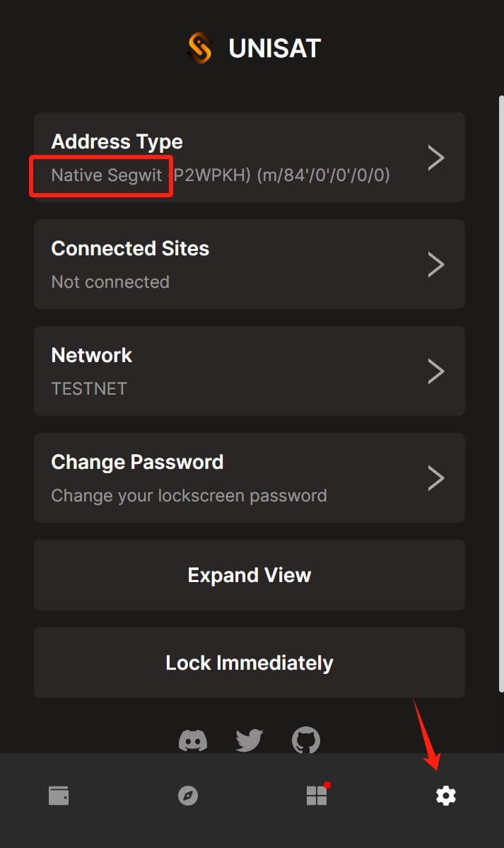The width and height of the screenshot is (504, 848).
Task: Click the Lock Immediately button
Action: (250, 663)
